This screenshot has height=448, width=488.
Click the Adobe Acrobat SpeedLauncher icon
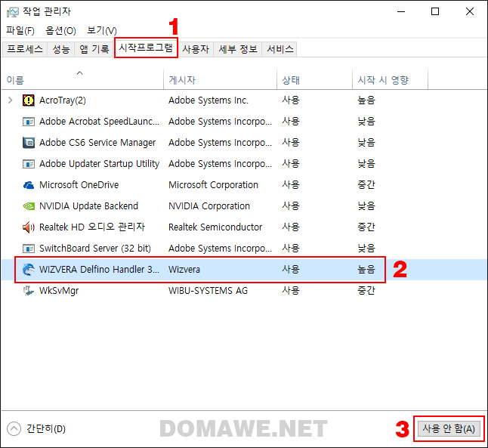tap(29, 122)
